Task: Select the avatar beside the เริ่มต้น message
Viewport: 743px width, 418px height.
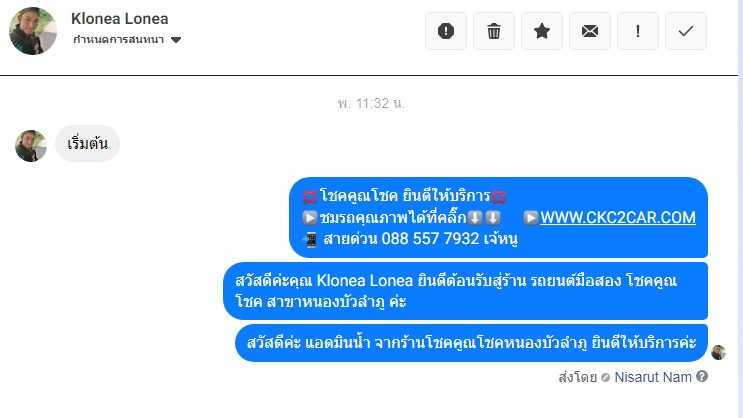Action: point(31,146)
